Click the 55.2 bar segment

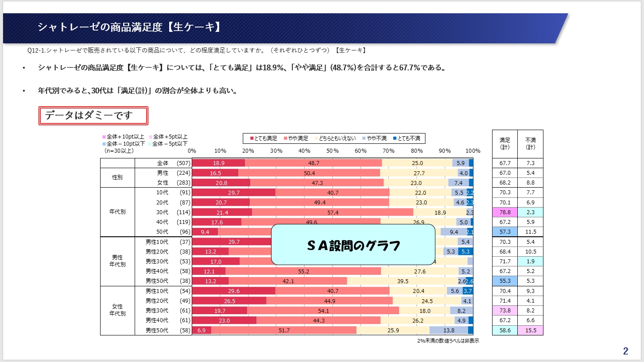[303, 271]
